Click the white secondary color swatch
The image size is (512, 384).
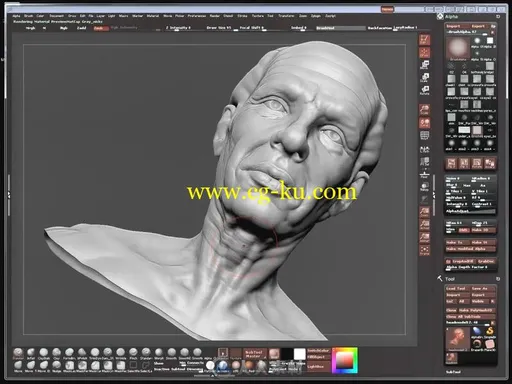(299, 354)
